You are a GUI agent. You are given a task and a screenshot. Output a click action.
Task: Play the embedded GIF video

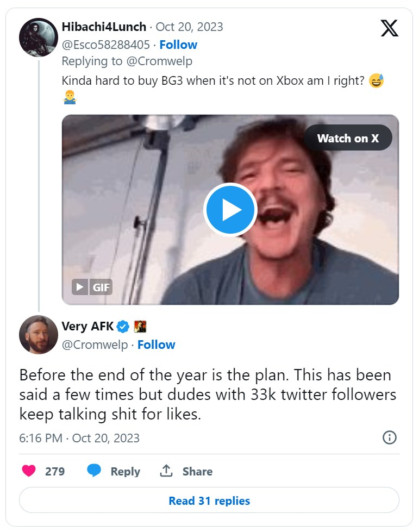[x=230, y=210]
